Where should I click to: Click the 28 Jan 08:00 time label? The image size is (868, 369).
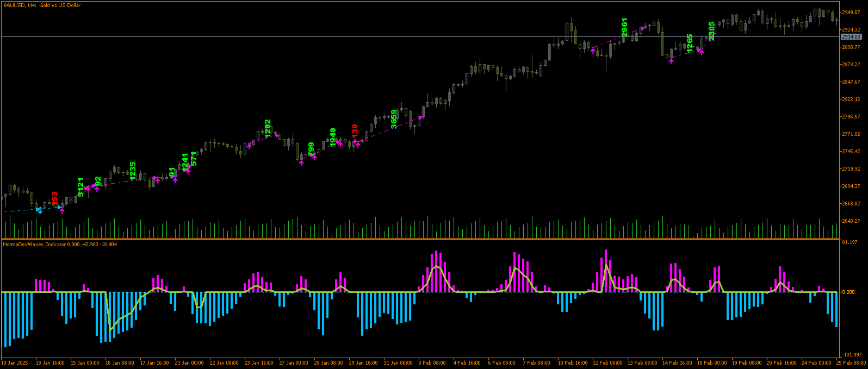tap(328, 362)
